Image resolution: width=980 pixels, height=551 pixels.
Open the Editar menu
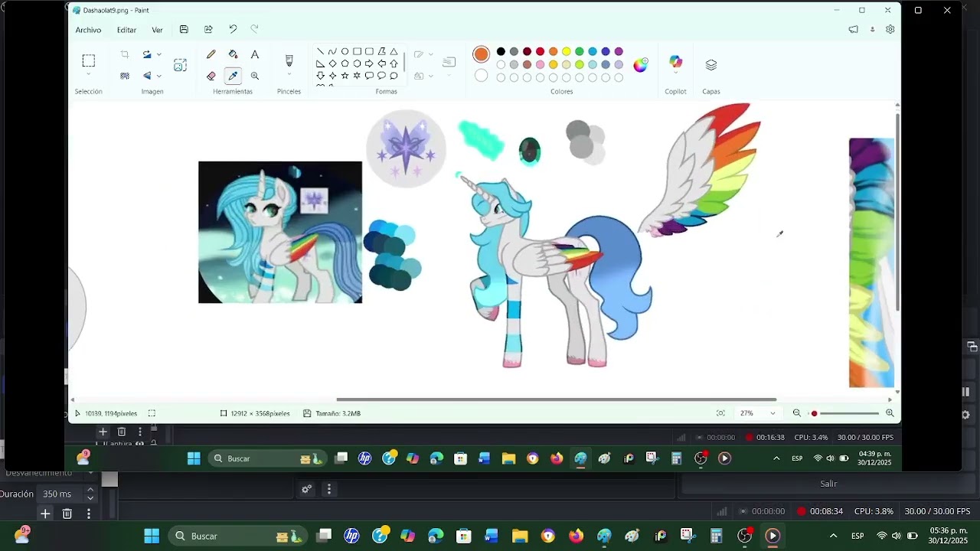126,30
